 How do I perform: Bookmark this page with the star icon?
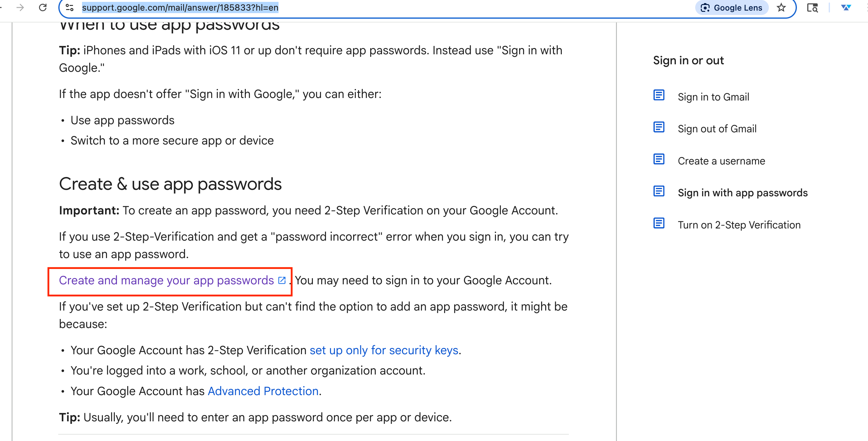[x=781, y=7]
